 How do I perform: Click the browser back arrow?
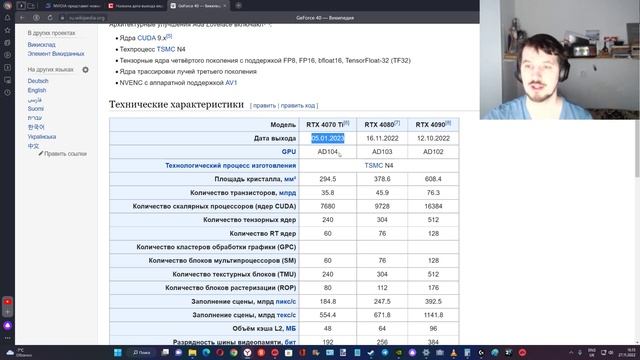pos(22,18)
